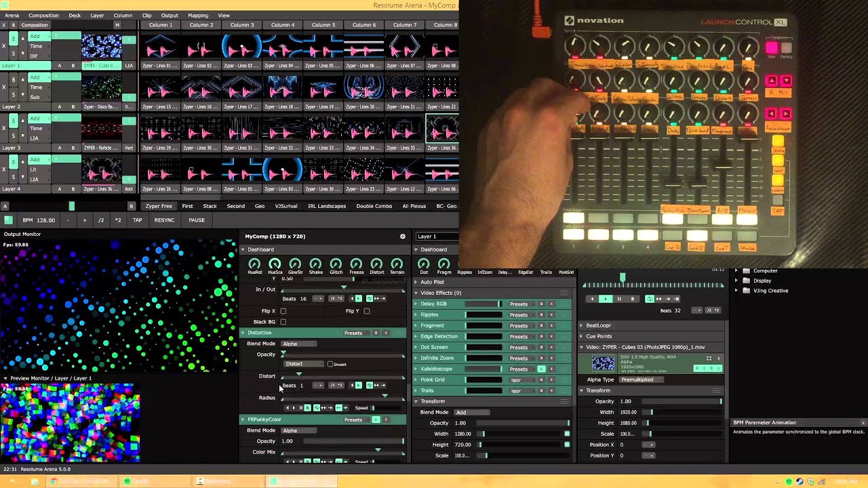Open Distortion Blend Mode Alpha dropdown
Screen dimensions: 868x488
[299, 344]
